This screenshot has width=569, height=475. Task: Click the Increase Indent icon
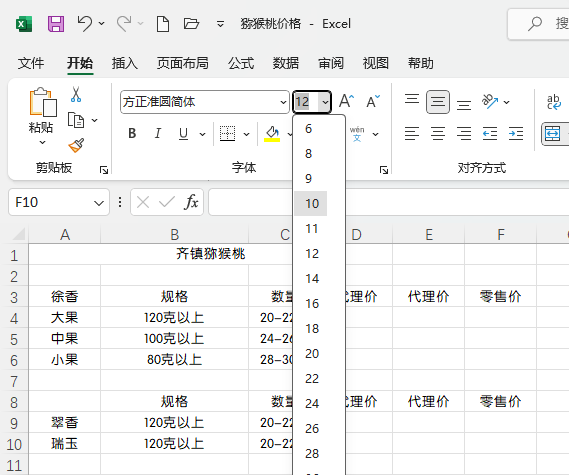click(516, 134)
